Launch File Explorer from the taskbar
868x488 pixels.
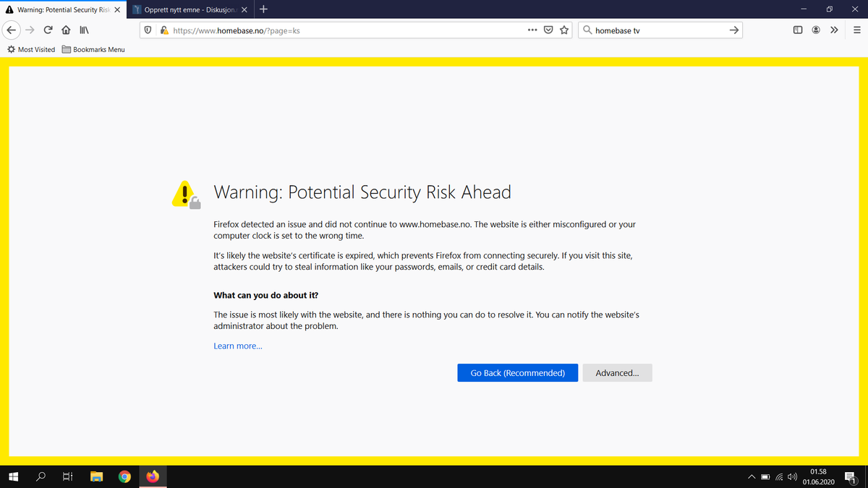tap(96, 476)
